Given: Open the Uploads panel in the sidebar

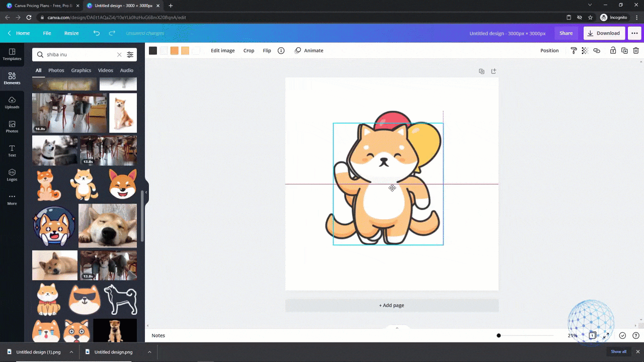Looking at the screenshot, I should coord(12,103).
